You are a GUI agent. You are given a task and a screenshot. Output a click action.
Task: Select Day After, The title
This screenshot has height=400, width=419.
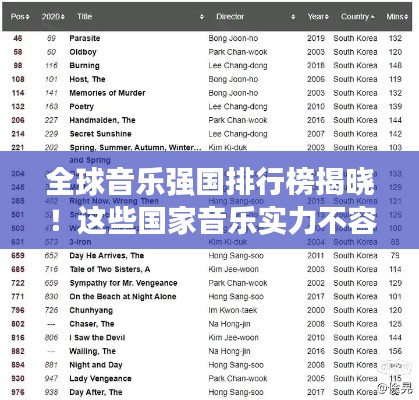pos(96,392)
